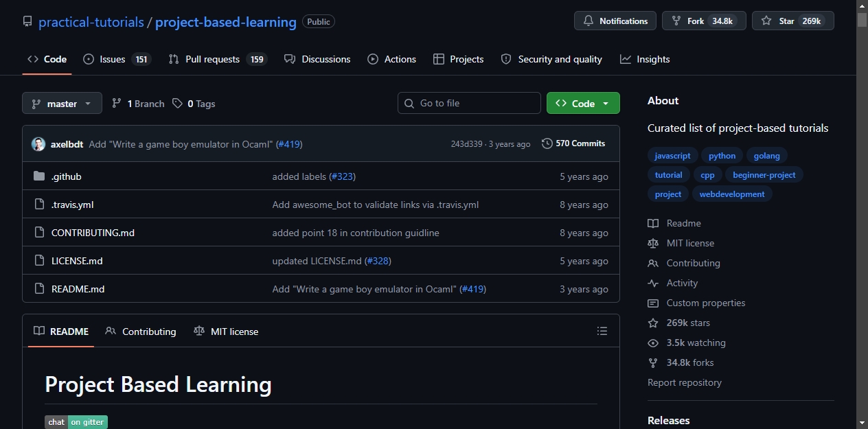
Task: Filter by tutorial topic tag
Action: [x=668, y=175]
